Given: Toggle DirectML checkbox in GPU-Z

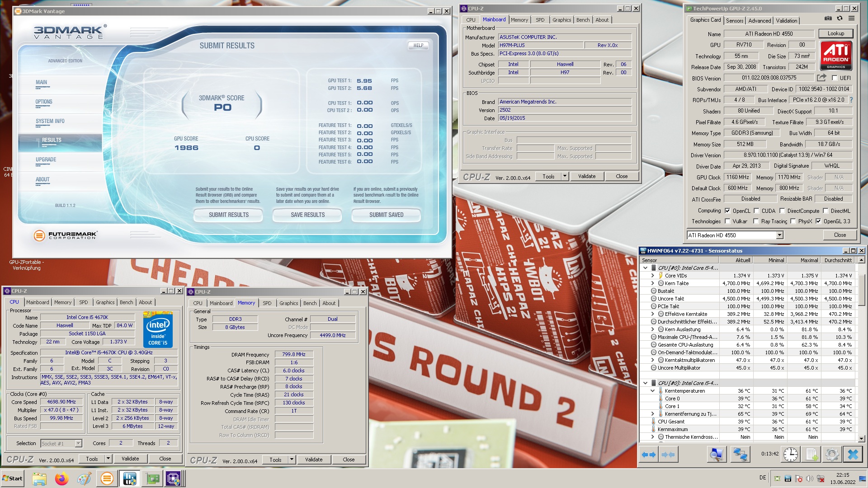Looking at the screenshot, I should coord(826,211).
